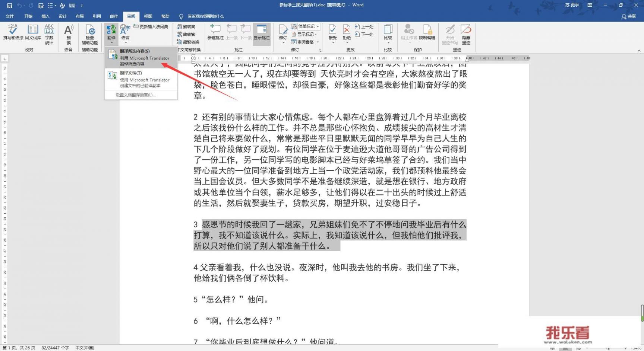Go to Next change (下一处)
Viewport: 644px width, 351px height.
pyautogui.click(x=364, y=34)
